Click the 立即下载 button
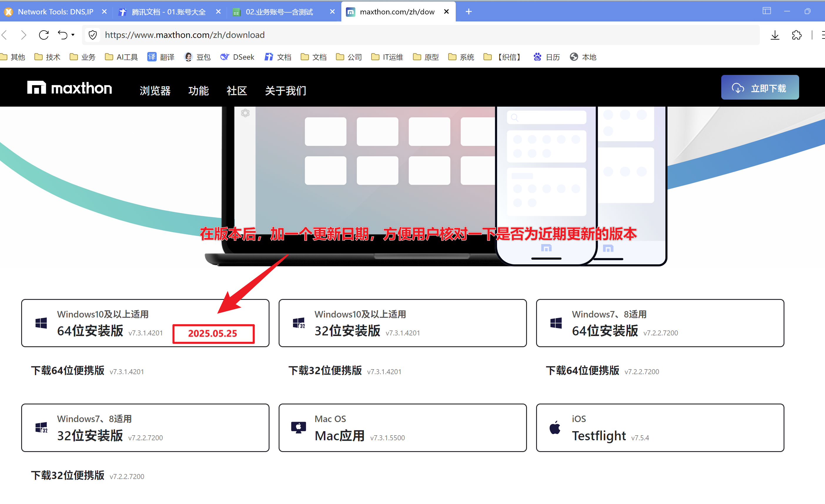 (760, 87)
